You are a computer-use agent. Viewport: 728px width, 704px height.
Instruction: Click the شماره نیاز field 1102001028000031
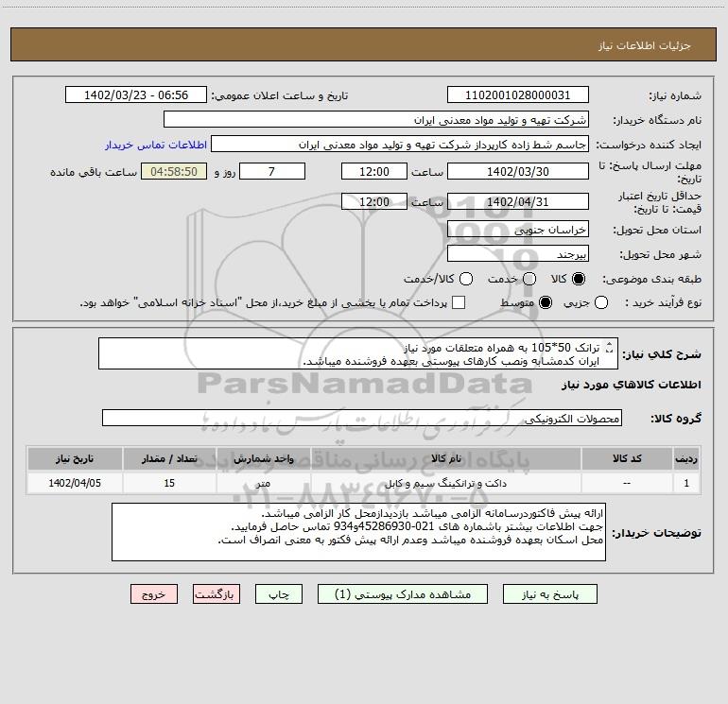[x=518, y=94]
